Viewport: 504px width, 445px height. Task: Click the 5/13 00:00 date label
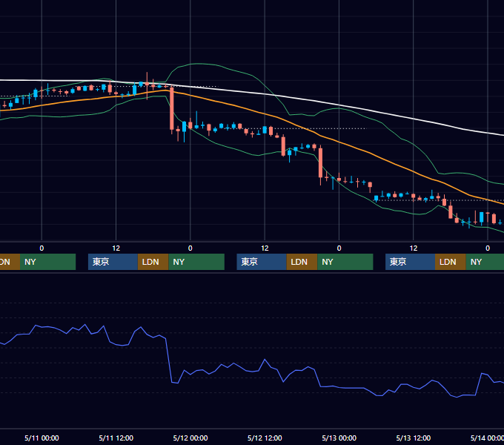click(339, 438)
